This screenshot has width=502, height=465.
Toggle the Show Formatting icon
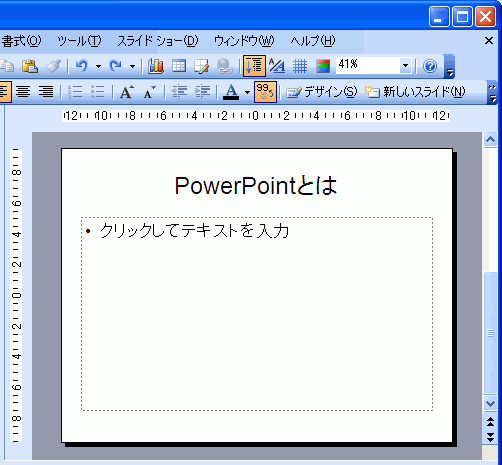277,66
